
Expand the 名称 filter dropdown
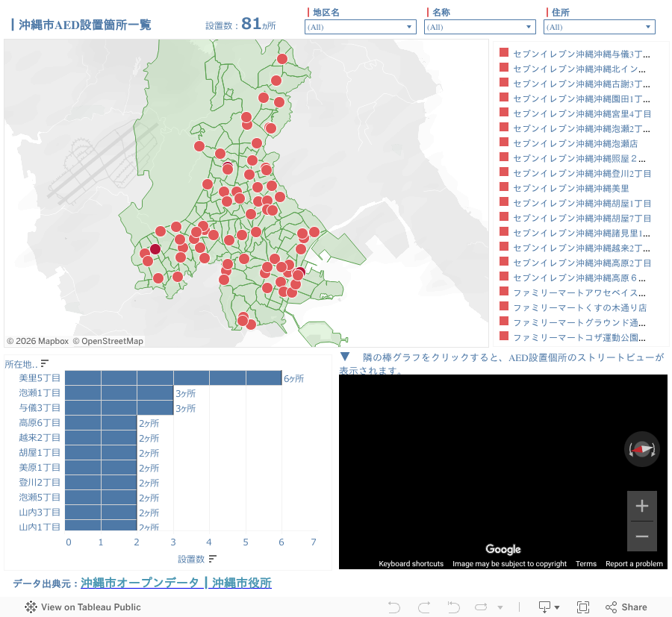[x=479, y=27]
